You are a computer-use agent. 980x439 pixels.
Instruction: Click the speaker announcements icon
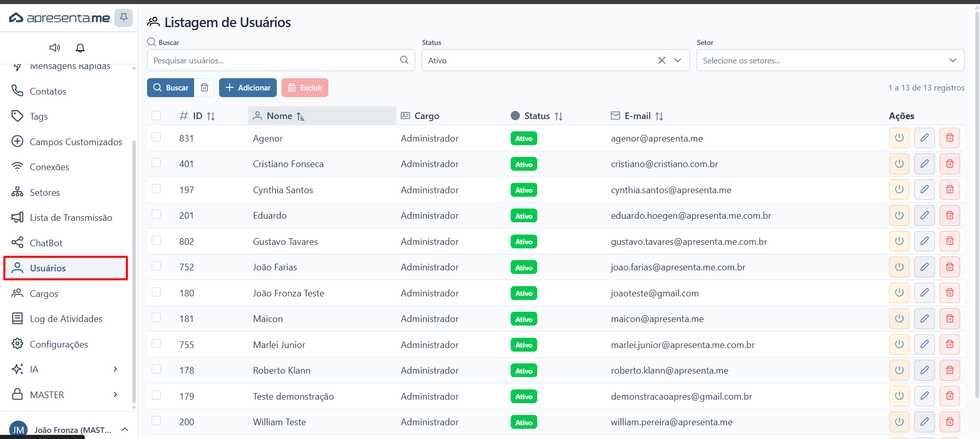click(55, 48)
